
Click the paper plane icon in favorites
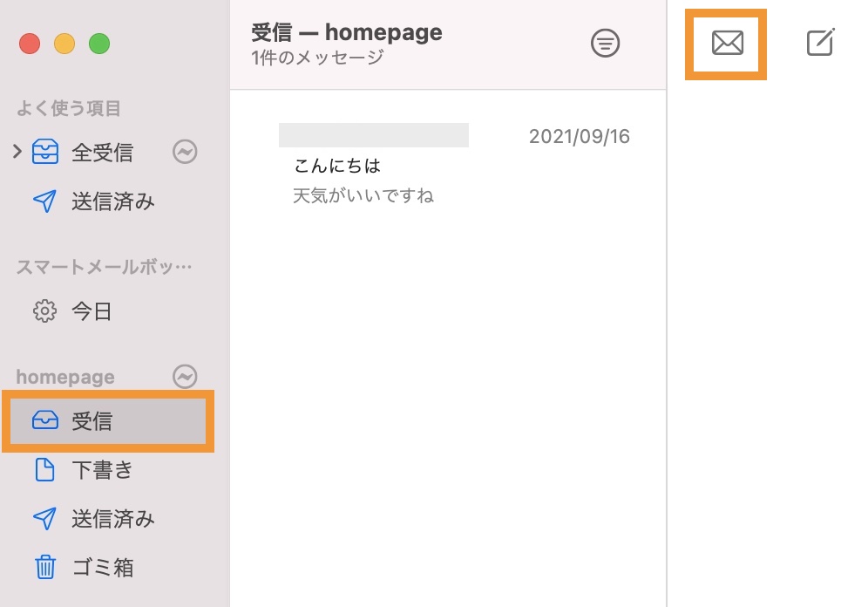coord(44,201)
